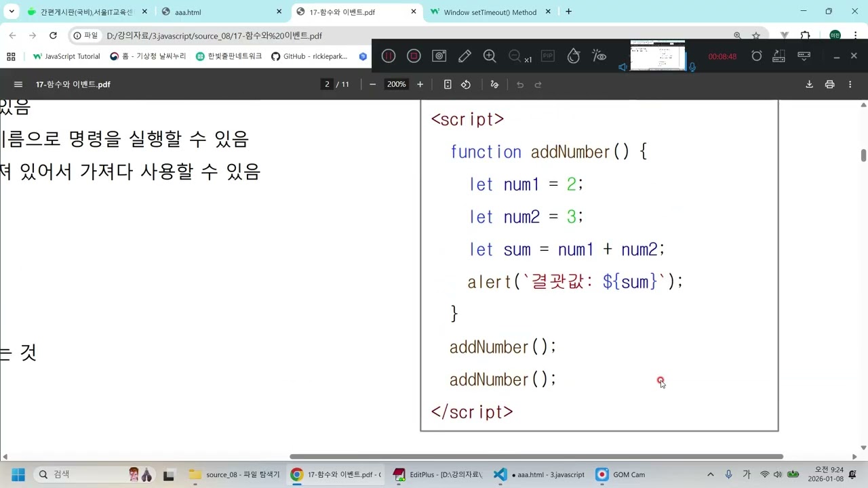Screen dimensions: 868x488
Task: Toggle the mouse cursor effect eye icon
Action: (599, 56)
